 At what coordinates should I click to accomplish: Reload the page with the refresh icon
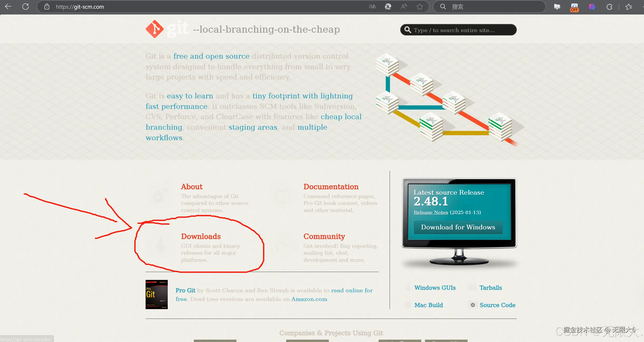(26, 7)
